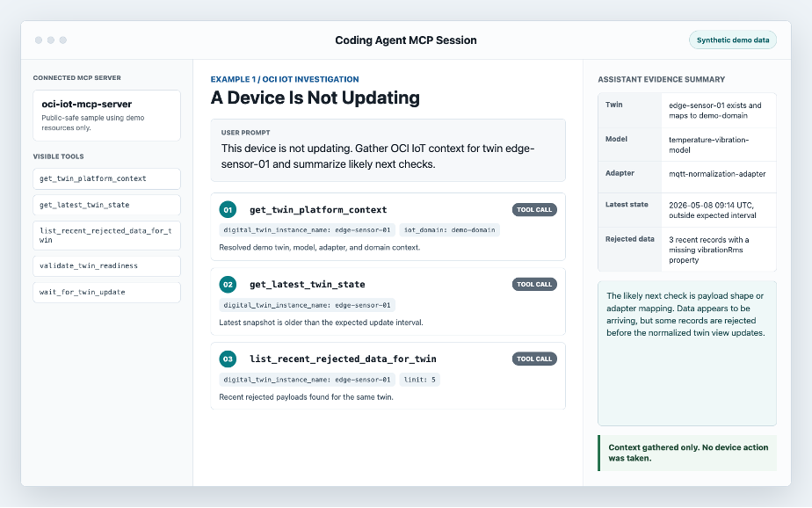
Task: Click the first gray window control dot
Action: pyautogui.click(x=39, y=40)
